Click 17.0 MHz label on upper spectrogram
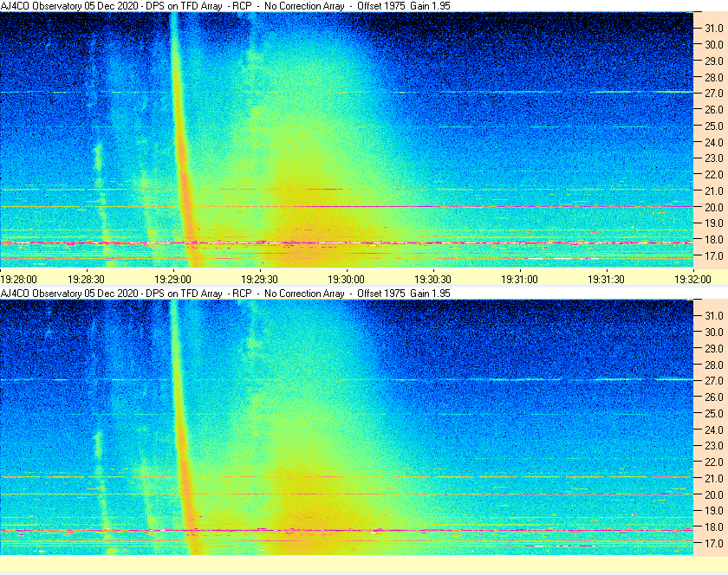The height and width of the screenshot is (575, 728). tap(714, 256)
